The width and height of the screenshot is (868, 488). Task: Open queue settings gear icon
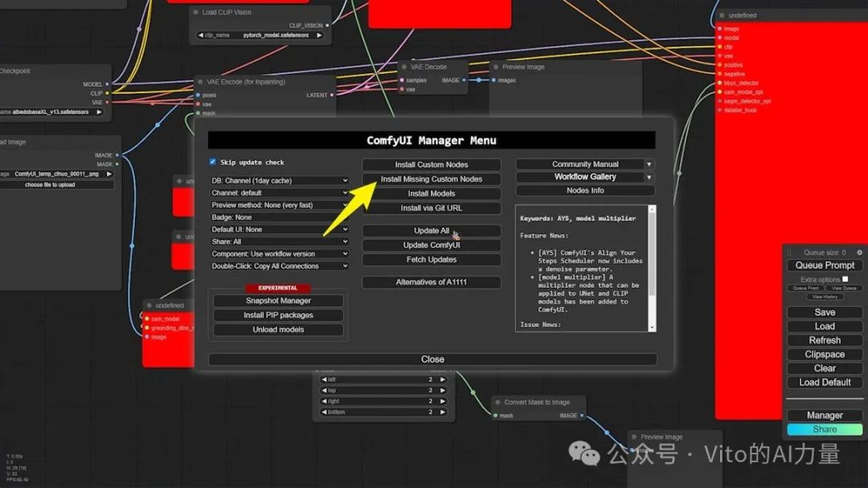pyautogui.click(x=859, y=252)
